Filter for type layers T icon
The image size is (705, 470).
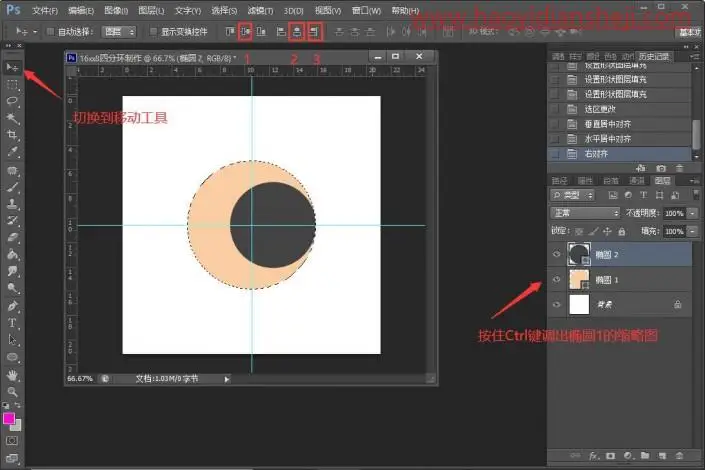click(x=643, y=195)
